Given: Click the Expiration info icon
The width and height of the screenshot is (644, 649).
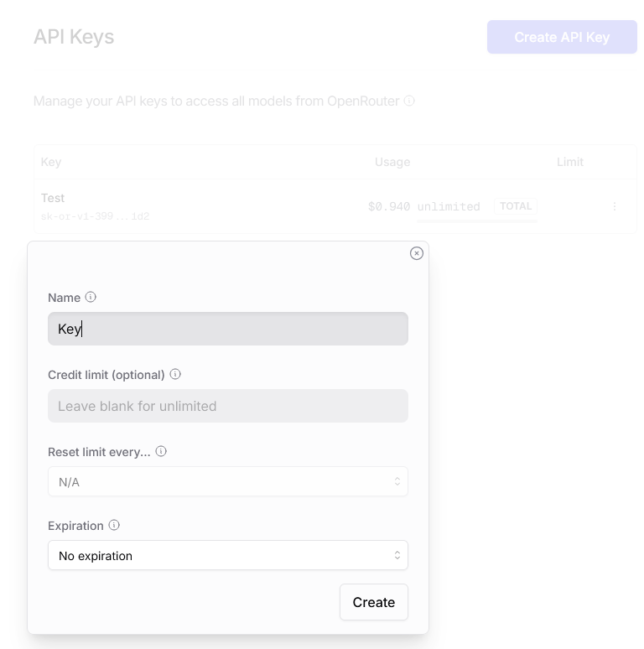Looking at the screenshot, I should click(114, 525).
